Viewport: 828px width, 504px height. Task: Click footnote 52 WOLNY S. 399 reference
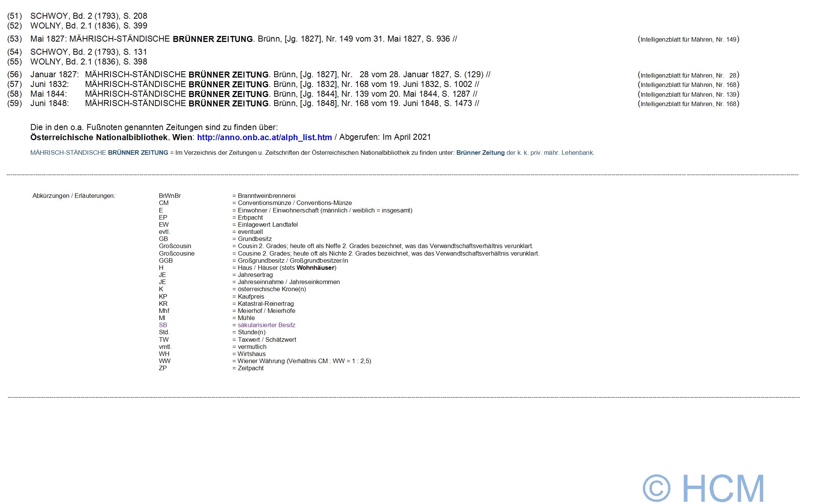(88, 26)
